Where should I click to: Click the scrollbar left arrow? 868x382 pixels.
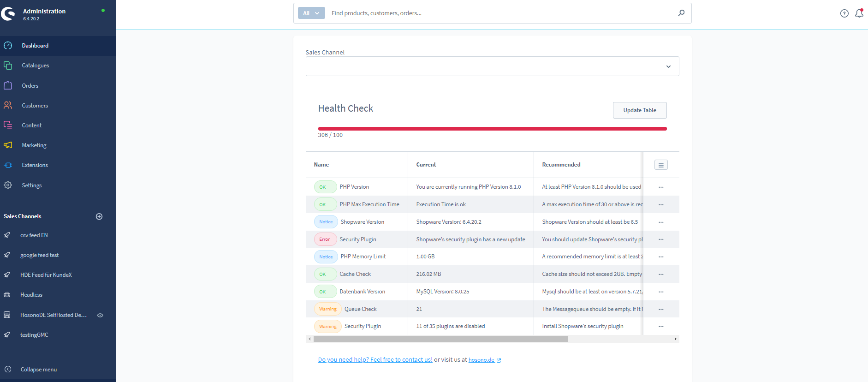(x=309, y=339)
